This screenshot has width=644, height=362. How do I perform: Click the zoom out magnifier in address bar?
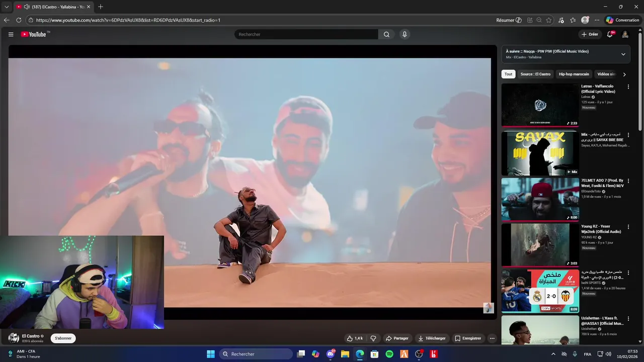point(539,20)
